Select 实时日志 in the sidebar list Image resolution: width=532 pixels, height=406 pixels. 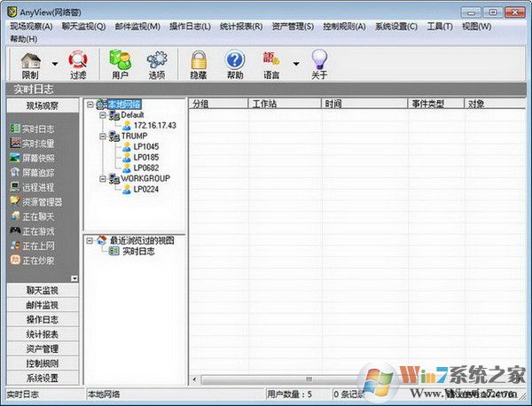pyautogui.click(x=32, y=129)
